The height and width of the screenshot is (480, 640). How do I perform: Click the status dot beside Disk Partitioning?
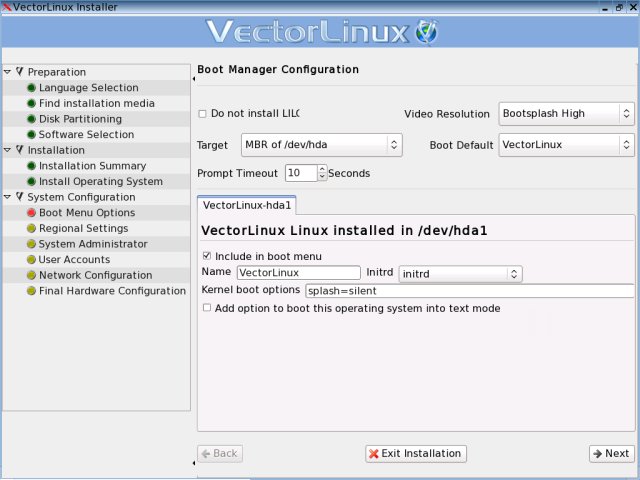pyautogui.click(x=31, y=119)
